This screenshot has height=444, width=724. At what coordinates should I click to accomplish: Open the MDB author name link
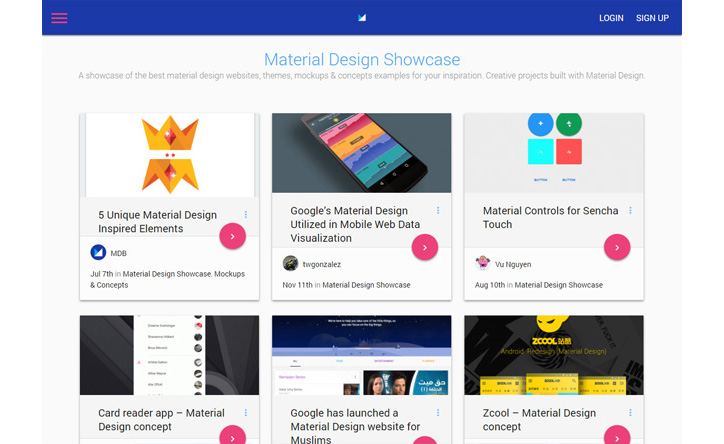point(118,253)
